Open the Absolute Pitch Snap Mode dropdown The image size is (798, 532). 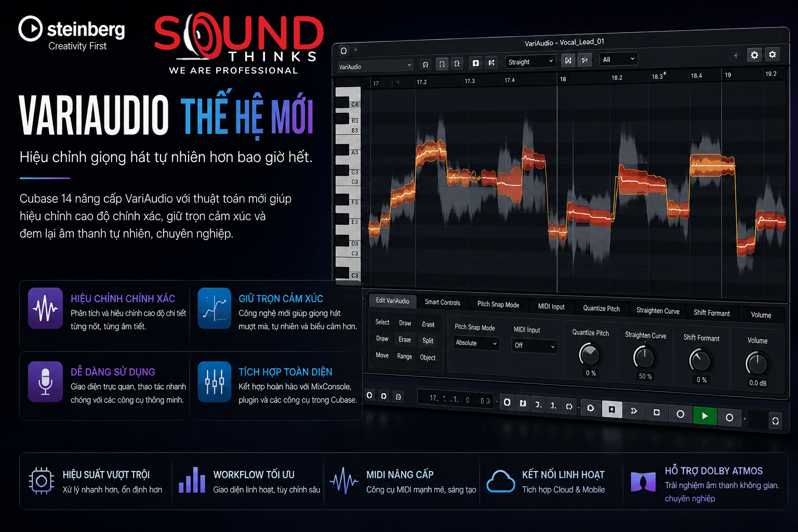[476, 343]
